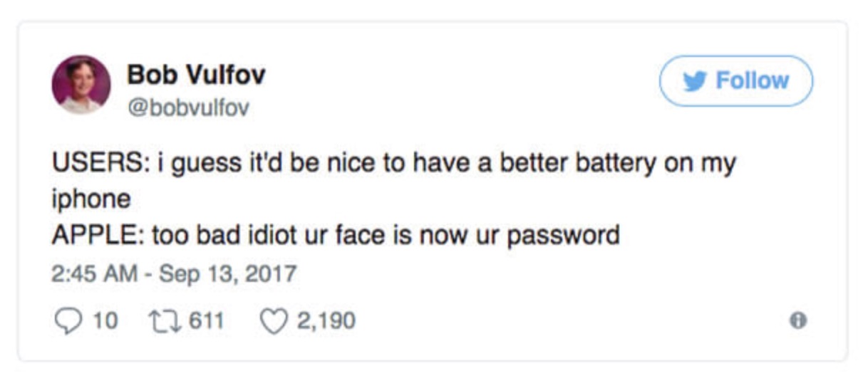Click the reply count of 10
The image size is (868, 383).
(x=106, y=320)
